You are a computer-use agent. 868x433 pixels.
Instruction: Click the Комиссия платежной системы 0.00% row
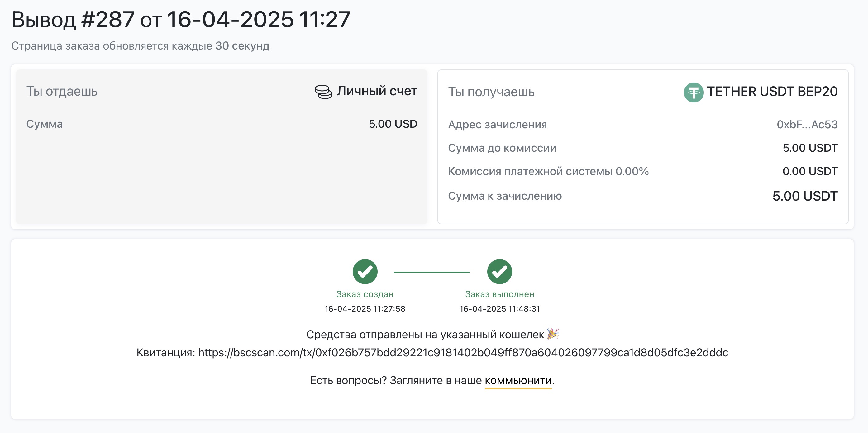[x=642, y=171]
